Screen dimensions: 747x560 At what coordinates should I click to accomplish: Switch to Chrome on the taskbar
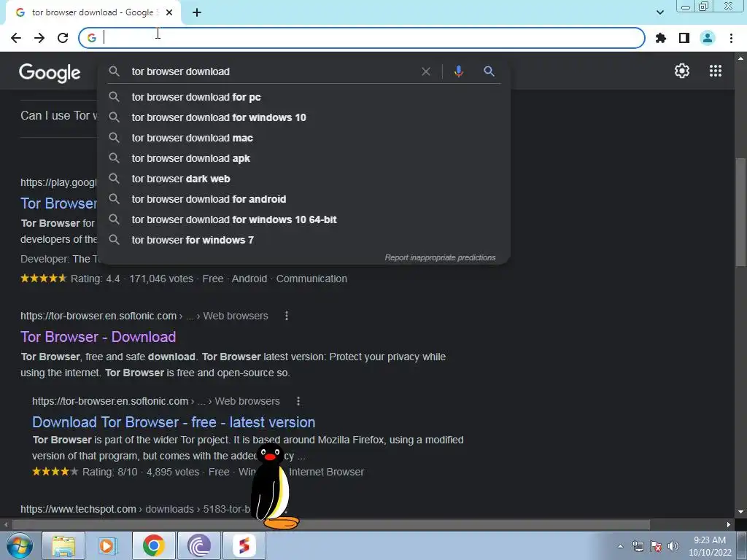coord(153,545)
